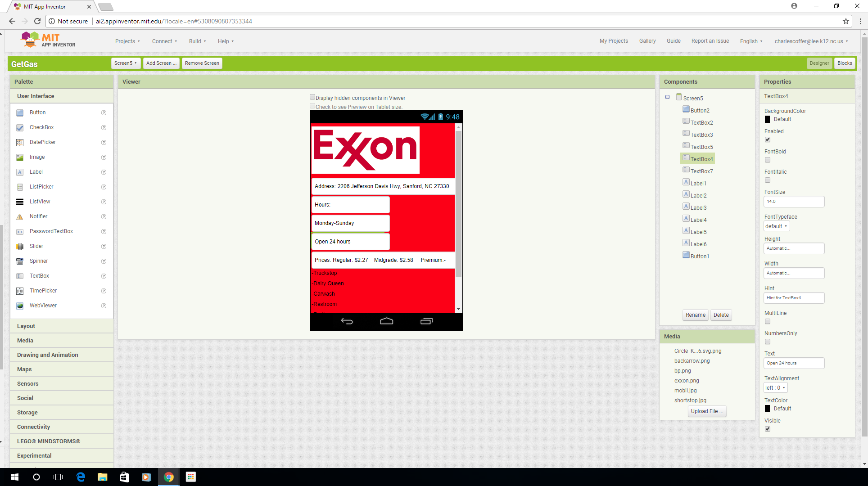Open the Connect menu
This screenshot has height=486, width=868.
(x=164, y=41)
